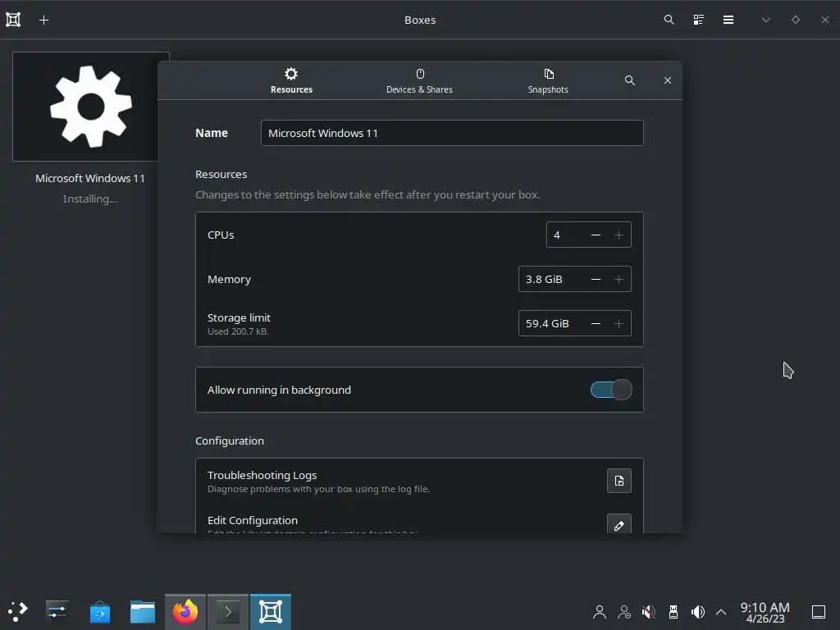Click Show Desktop button in taskbar

819,612
